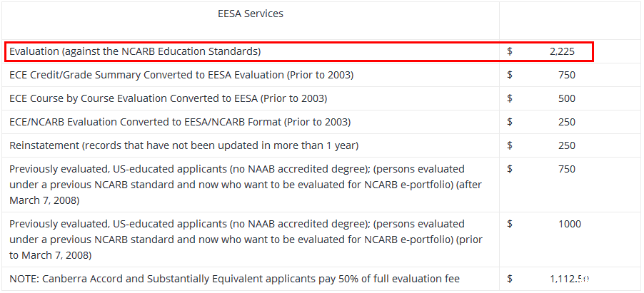Viewport: 644px width, 293px height.
Task: Select the Reinstatement service row text
Action: 183,145
